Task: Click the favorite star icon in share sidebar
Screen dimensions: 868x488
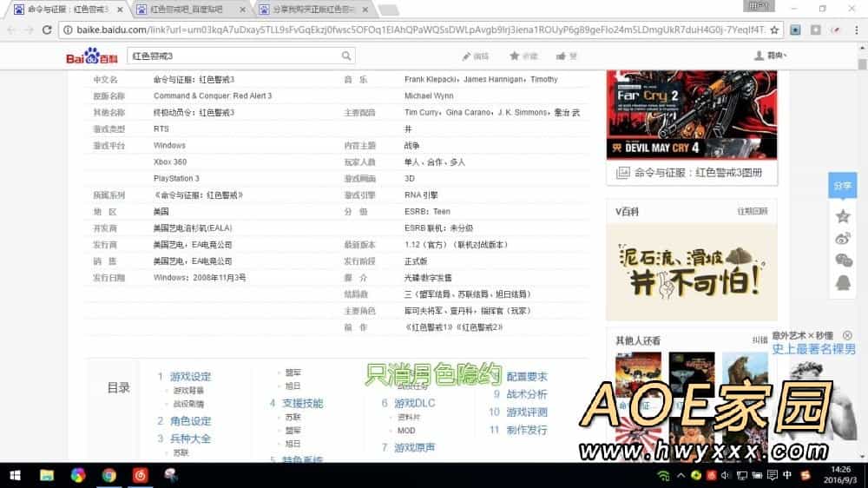Action: pyautogui.click(x=842, y=216)
